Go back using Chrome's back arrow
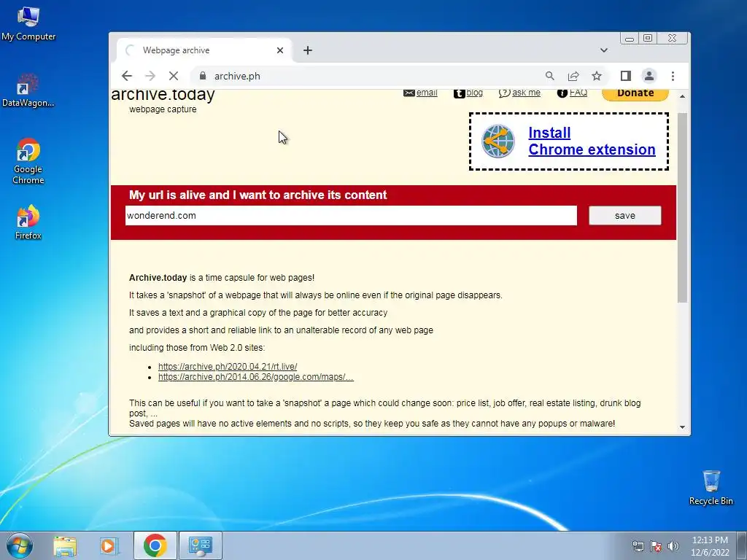Screen dimensions: 747x560 (127, 76)
